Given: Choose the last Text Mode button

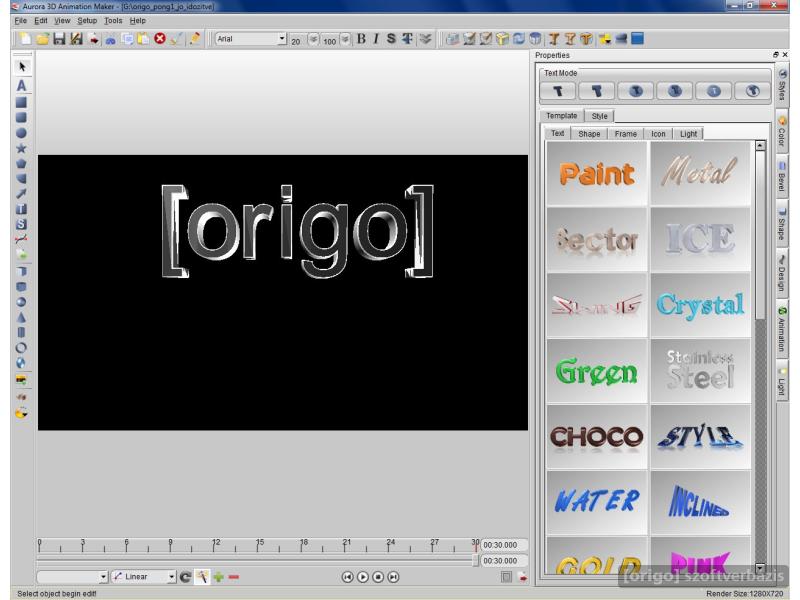Looking at the screenshot, I should pos(752,91).
